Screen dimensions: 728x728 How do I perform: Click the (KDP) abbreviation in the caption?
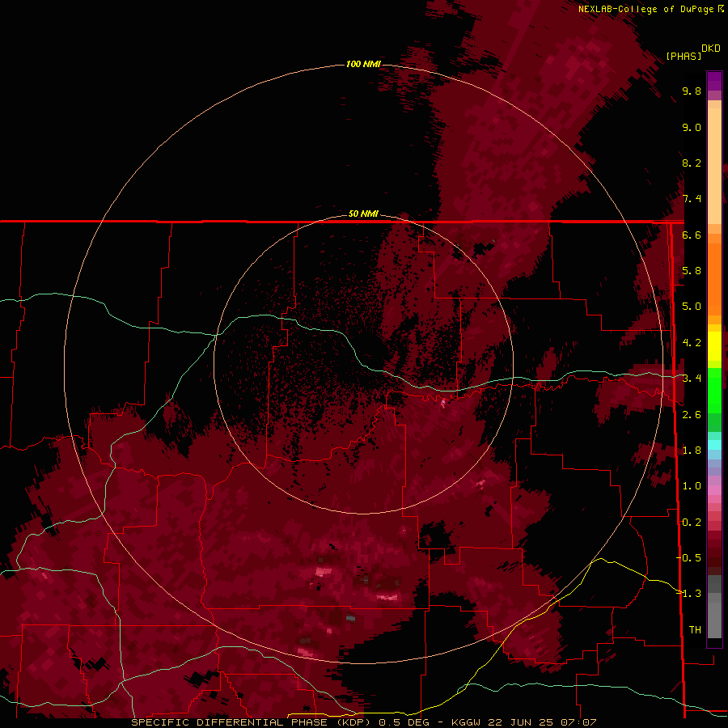click(x=355, y=722)
